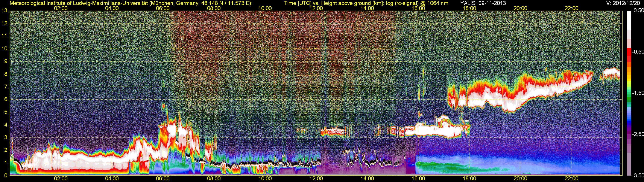Click the 7 km height axis label
This screenshot has width=644, height=182.
(x=6, y=87)
